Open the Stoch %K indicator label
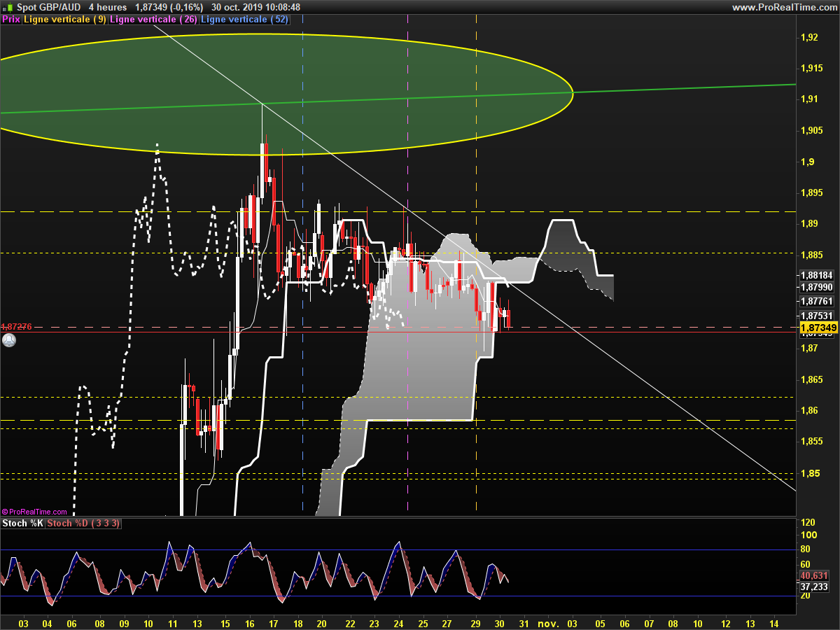Viewport: 840px width, 630px height. pyautogui.click(x=23, y=524)
